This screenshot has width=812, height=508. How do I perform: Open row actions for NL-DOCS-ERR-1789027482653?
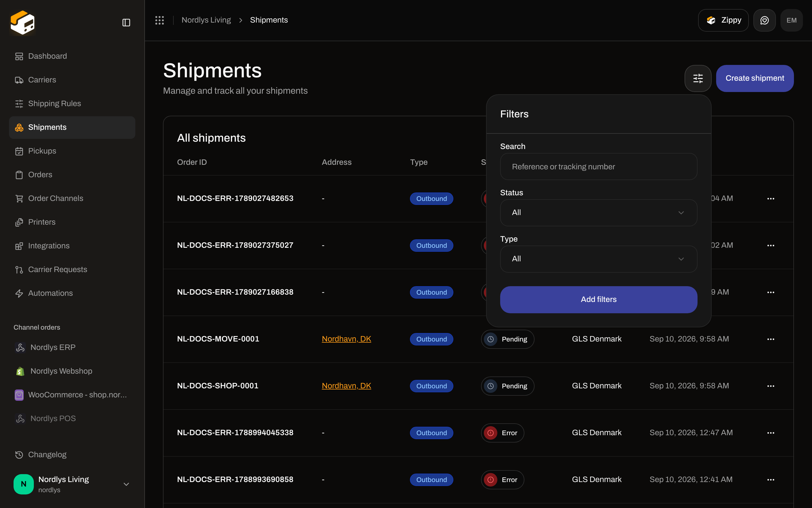(x=771, y=199)
